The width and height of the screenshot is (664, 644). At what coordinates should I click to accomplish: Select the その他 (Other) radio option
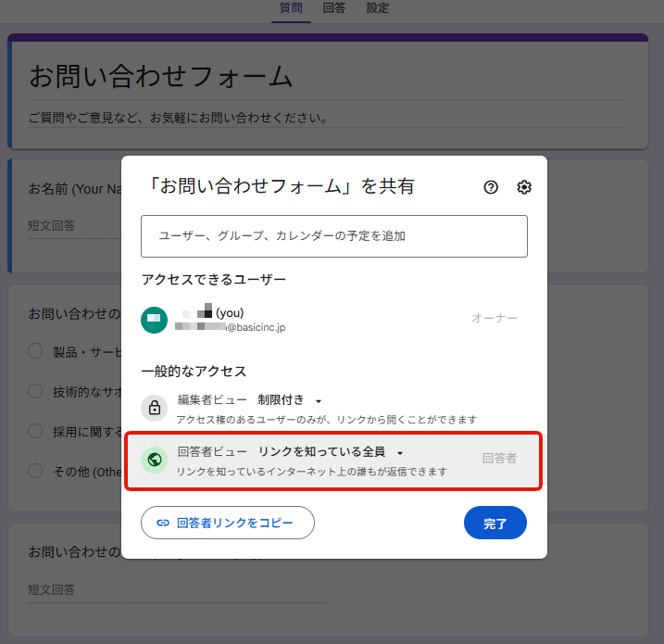(35, 471)
